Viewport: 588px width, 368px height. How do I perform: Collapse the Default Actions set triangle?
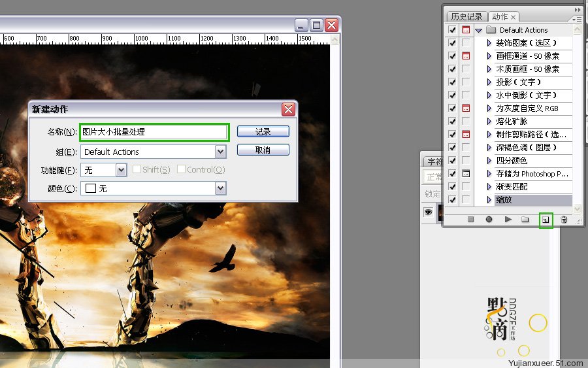478,30
